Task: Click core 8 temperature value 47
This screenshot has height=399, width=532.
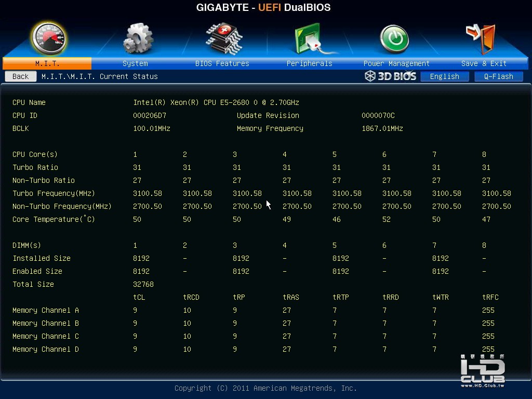Action: [x=486, y=220]
